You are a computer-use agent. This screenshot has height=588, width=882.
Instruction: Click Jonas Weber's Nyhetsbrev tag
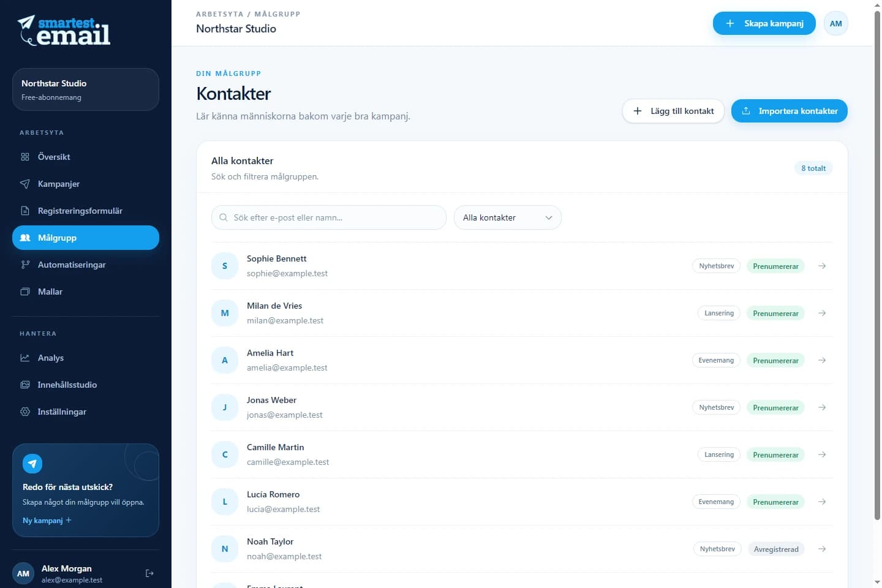click(x=717, y=407)
